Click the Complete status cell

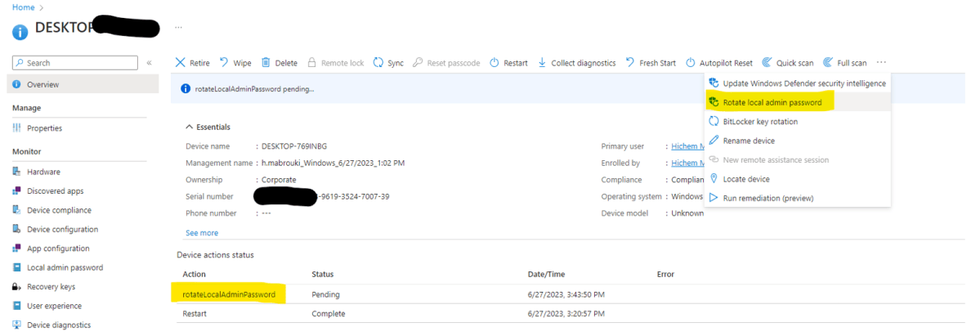[328, 313]
